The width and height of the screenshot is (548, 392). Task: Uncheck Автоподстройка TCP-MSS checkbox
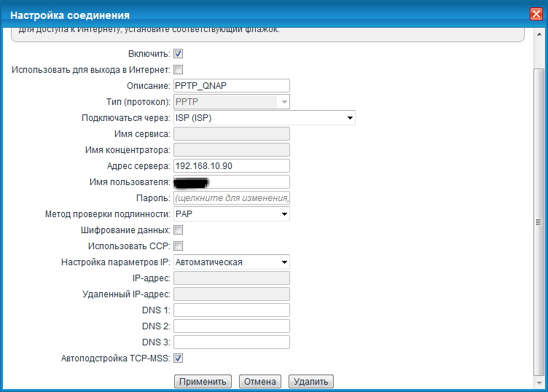pos(178,358)
